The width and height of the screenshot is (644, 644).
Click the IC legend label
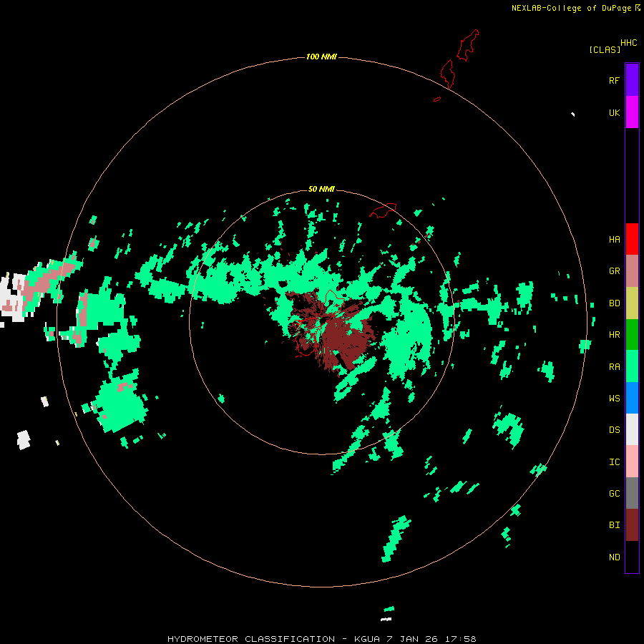pyautogui.click(x=614, y=462)
